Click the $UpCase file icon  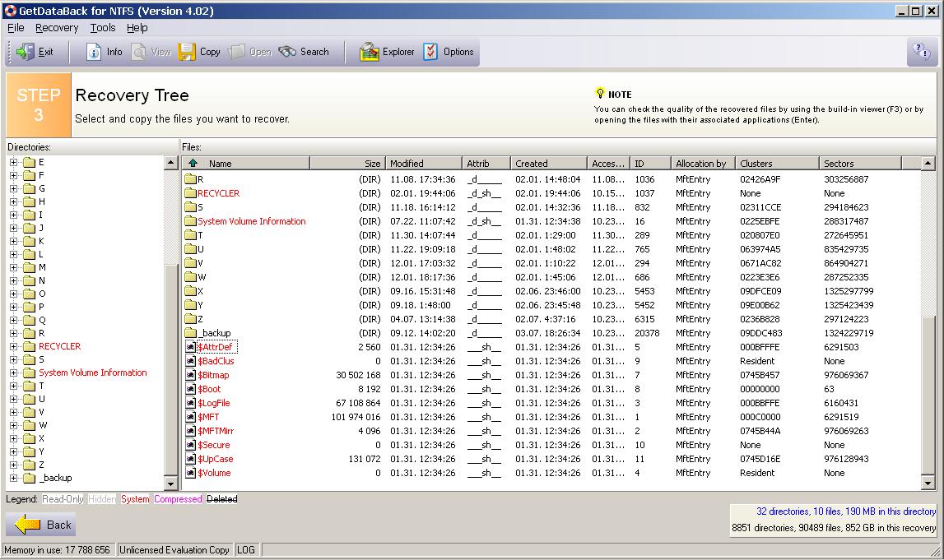pos(190,459)
